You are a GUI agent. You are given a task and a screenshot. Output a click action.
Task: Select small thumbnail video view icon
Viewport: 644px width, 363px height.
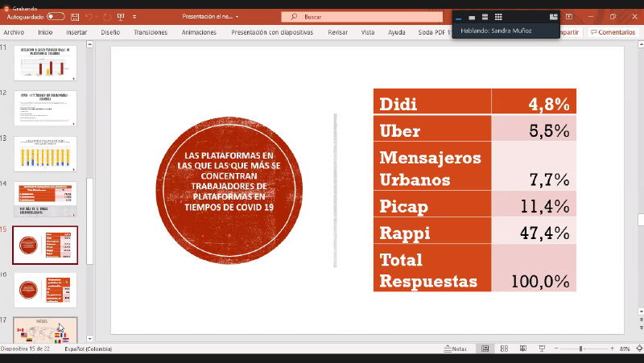pos(472,17)
